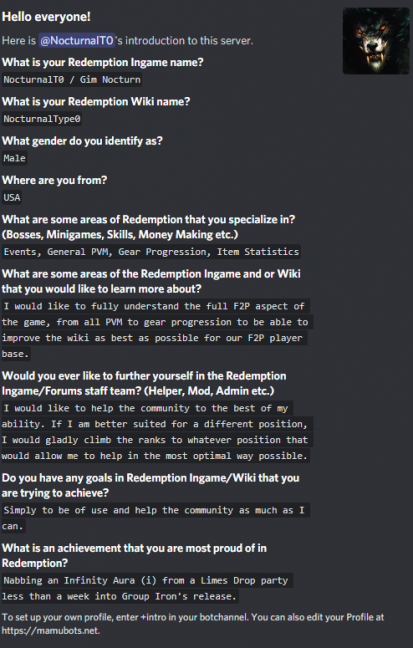Click the "USA" location answer block
Screen dimensions: 413x648
tap(12, 198)
